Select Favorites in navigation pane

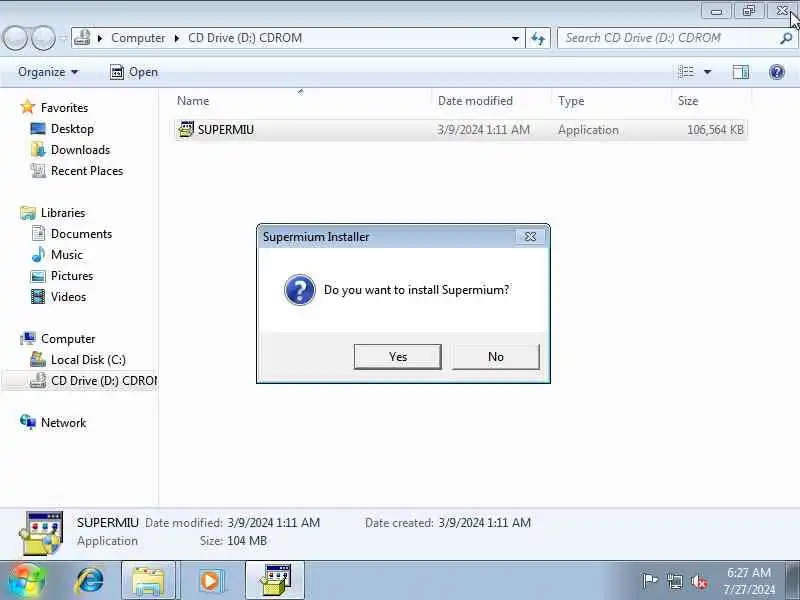(64, 108)
